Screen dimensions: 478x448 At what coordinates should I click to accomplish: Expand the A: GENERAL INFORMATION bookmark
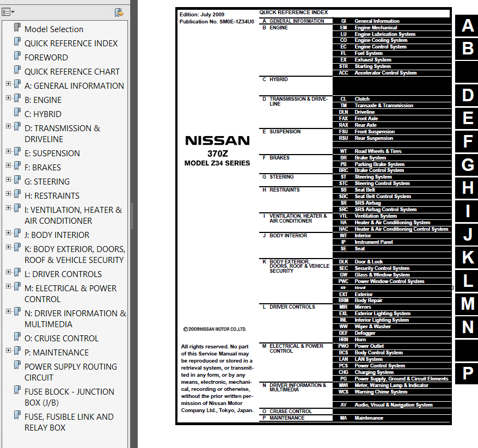click(x=9, y=84)
